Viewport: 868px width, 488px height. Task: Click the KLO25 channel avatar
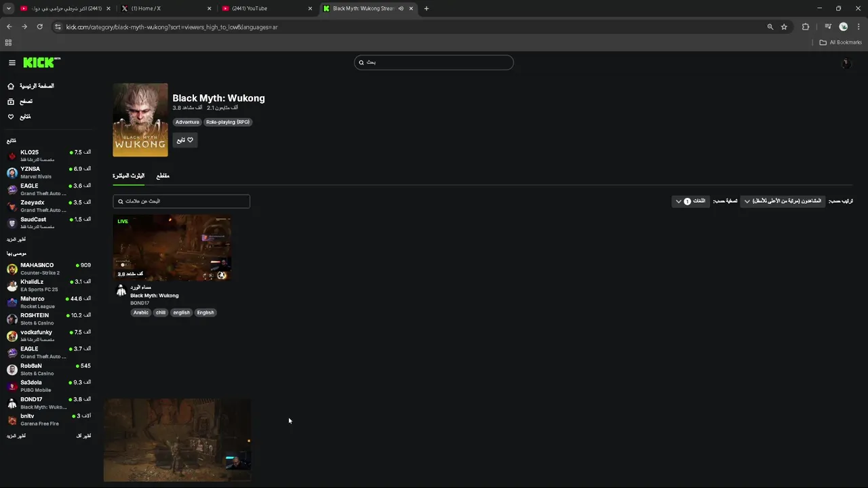click(12, 156)
